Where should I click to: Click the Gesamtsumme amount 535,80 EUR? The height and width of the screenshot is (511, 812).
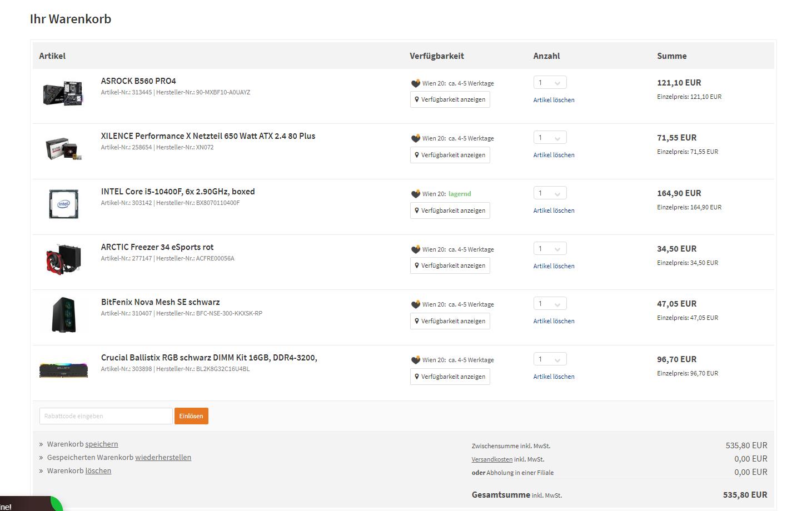tap(745, 495)
